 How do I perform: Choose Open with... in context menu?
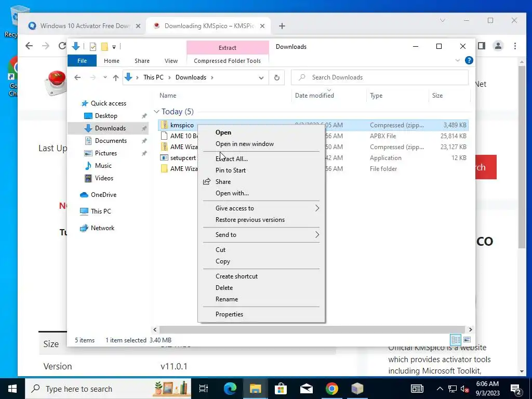(x=232, y=193)
